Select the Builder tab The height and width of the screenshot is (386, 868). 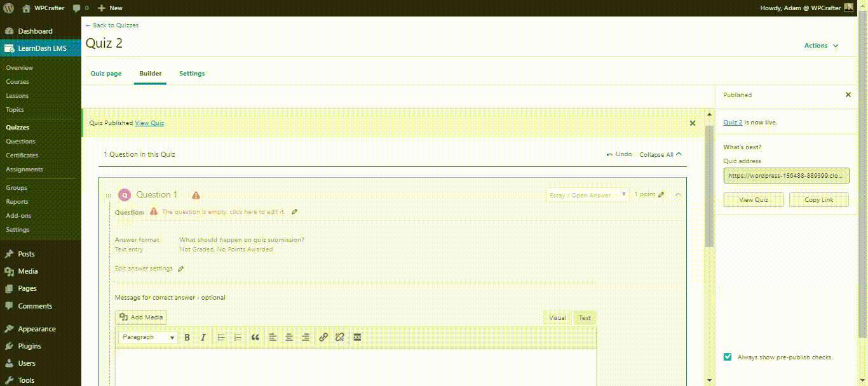point(151,74)
